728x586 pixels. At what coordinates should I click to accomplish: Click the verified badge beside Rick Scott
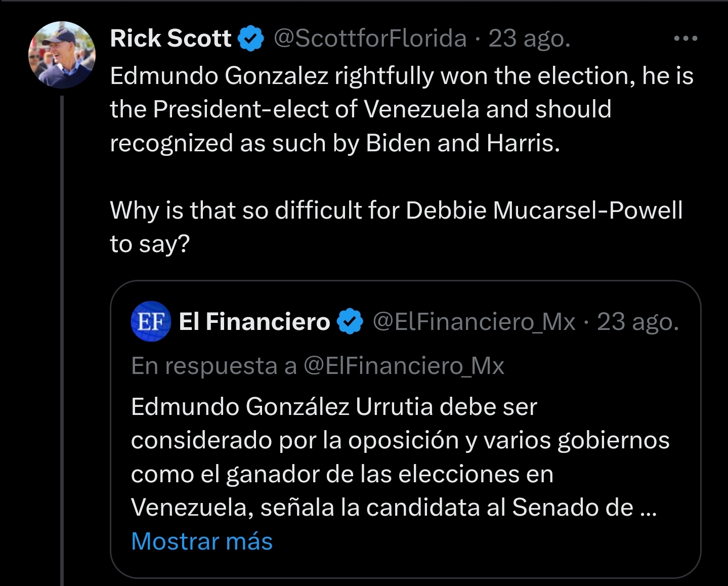point(250,39)
